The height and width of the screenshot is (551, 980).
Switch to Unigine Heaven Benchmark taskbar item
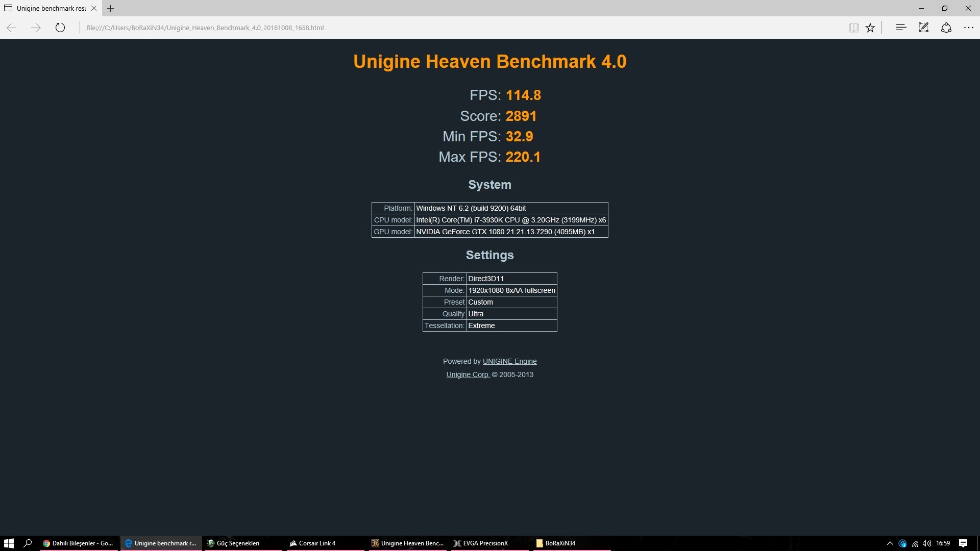pos(408,543)
